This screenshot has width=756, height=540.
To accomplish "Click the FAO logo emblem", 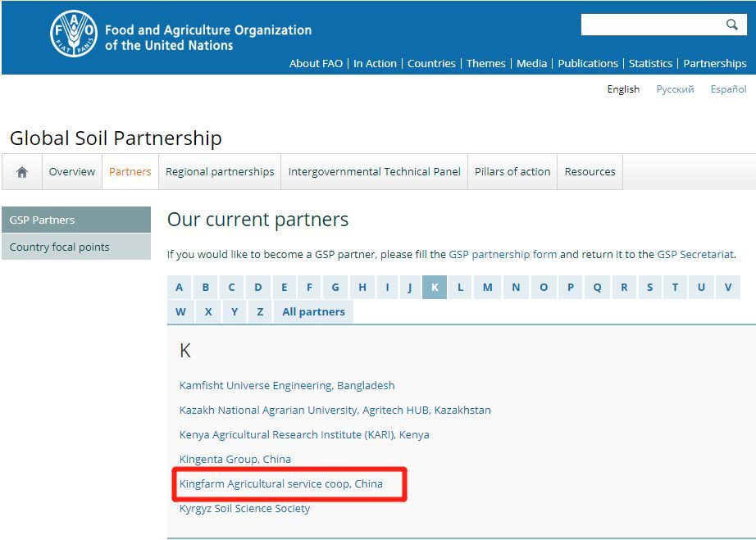I will [x=74, y=34].
